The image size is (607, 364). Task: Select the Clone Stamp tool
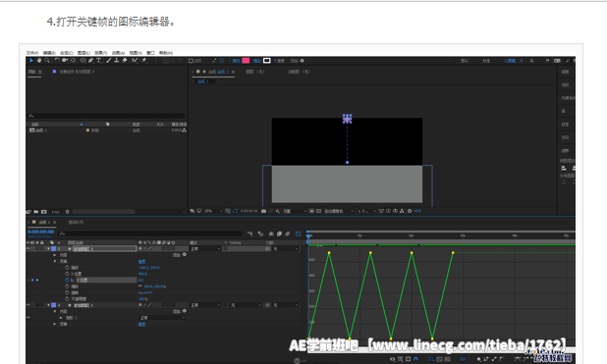coord(117,61)
